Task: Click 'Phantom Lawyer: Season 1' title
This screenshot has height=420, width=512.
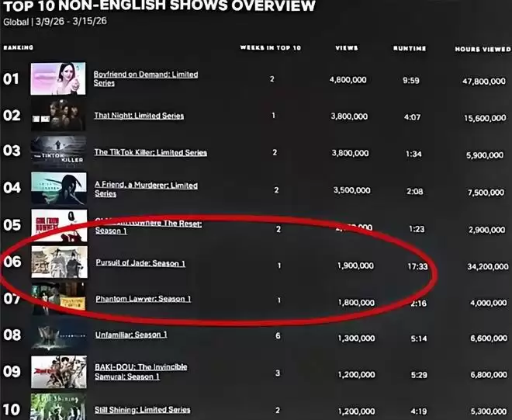Action: pos(143,299)
